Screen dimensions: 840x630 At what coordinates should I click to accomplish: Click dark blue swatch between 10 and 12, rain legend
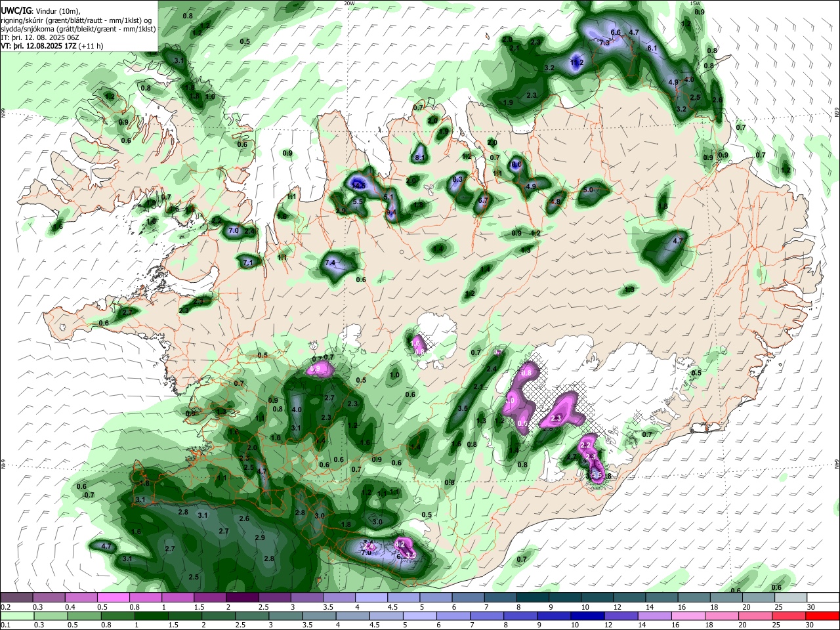click(586, 616)
